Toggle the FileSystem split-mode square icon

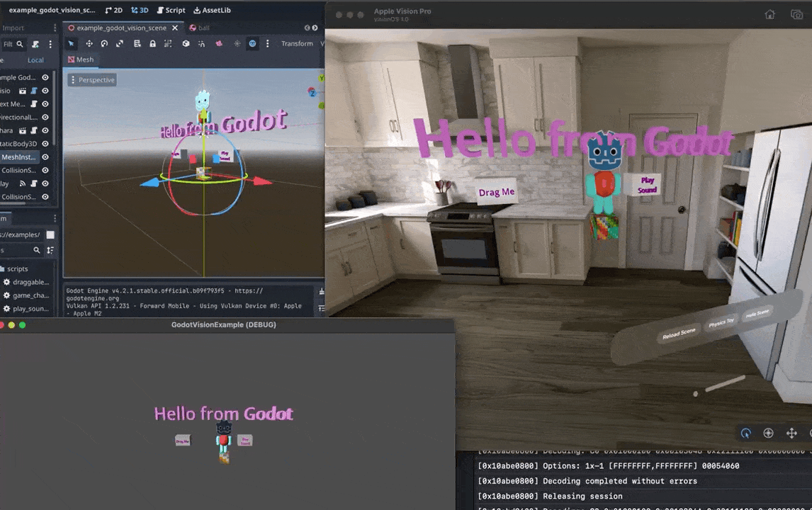[50, 234]
